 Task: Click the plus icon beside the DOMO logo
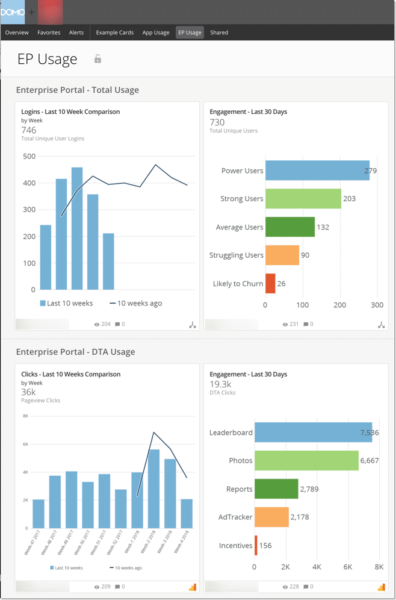(x=32, y=12)
